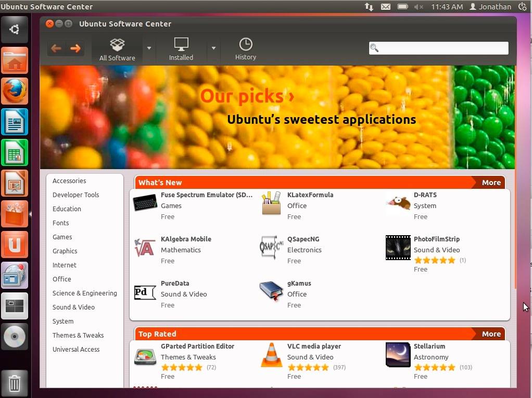The height and width of the screenshot is (398, 532).
Task: Launch Firefox from the Ubuntu dock
Action: [x=15, y=92]
